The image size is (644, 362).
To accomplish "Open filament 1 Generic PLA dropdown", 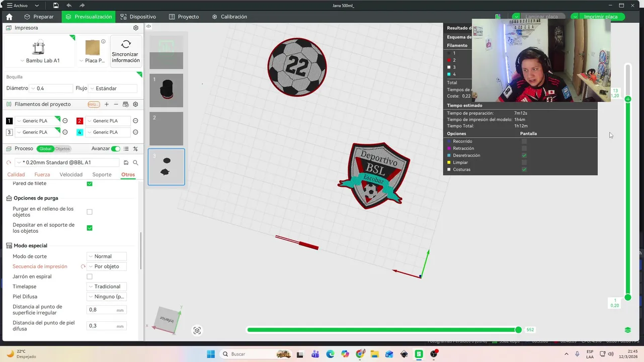I will pyautogui.click(x=37, y=121).
